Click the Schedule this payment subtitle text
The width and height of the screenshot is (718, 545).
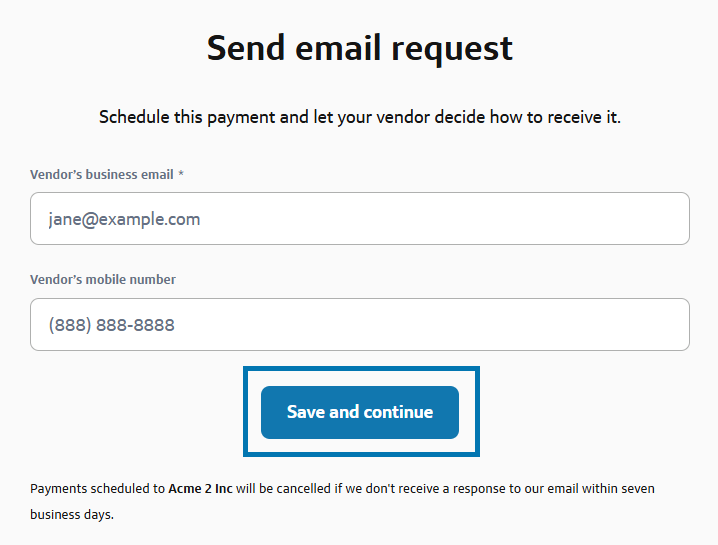[x=360, y=118]
